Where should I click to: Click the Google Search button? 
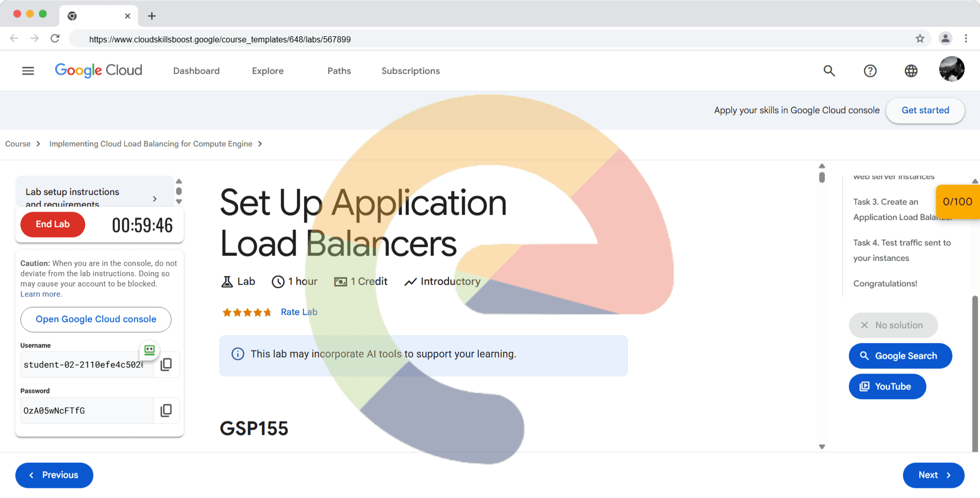coord(900,356)
